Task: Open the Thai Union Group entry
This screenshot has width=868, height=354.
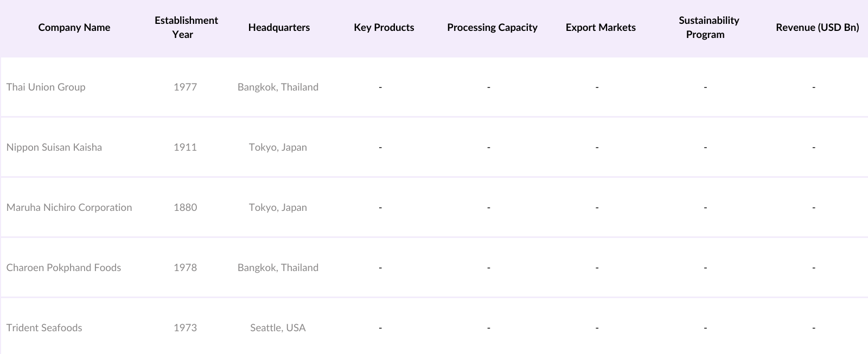Action: (46, 87)
